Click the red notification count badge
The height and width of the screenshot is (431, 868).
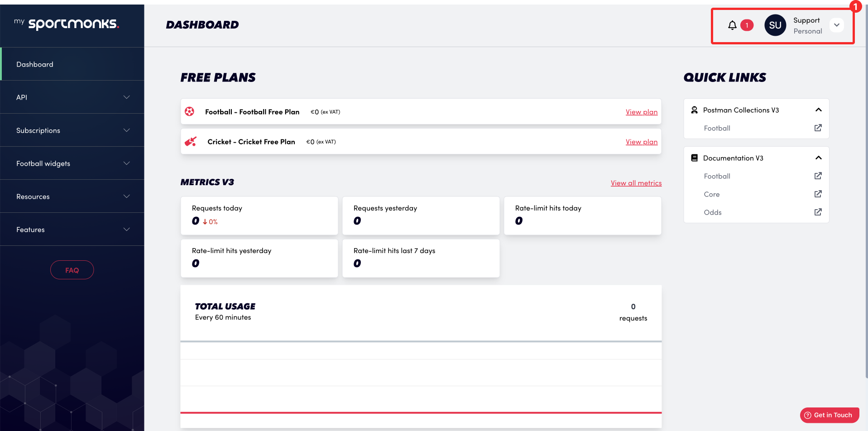click(747, 25)
